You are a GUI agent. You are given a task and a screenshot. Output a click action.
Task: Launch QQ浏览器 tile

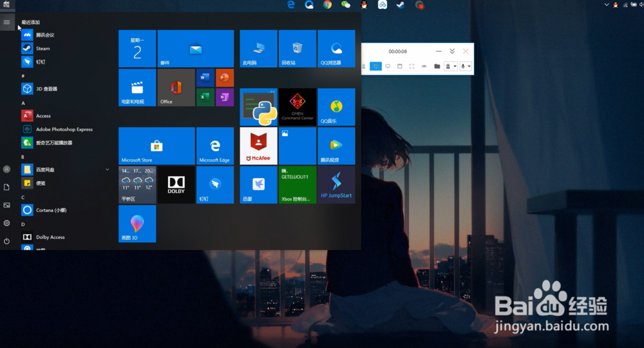click(x=336, y=48)
